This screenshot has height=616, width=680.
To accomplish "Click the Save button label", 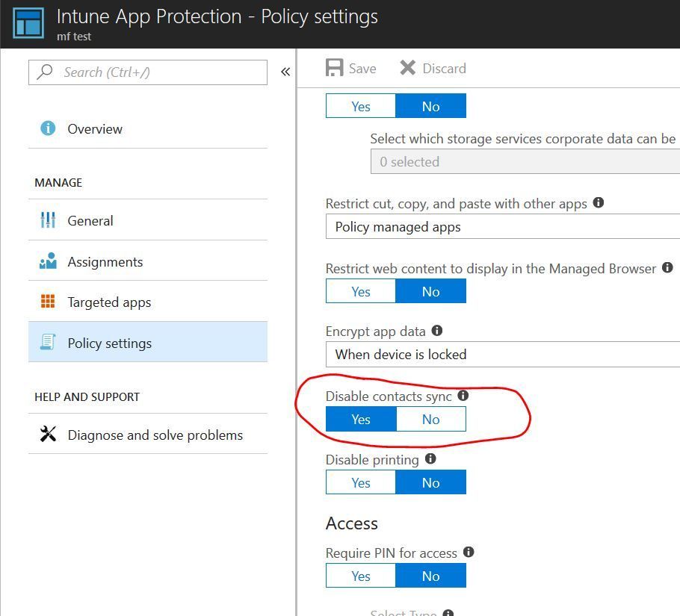I will pyautogui.click(x=362, y=69).
